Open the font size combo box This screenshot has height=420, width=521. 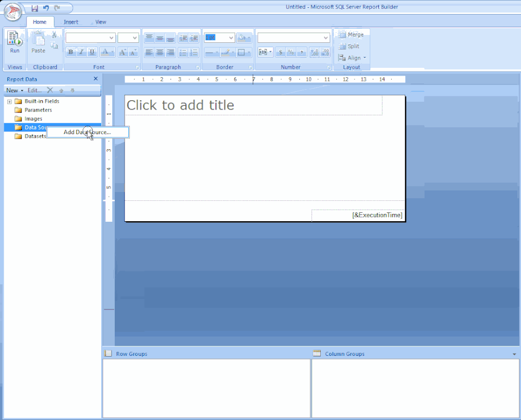pos(128,38)
